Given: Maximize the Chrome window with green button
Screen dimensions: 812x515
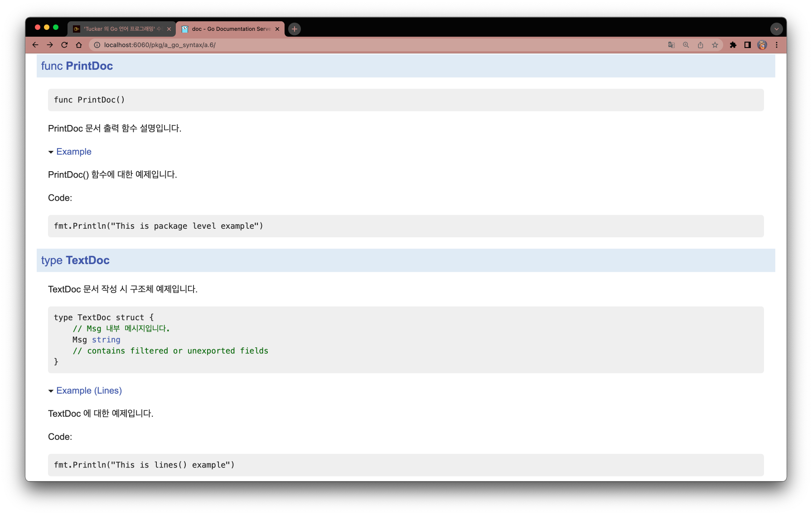Looking at the screenshot, I should click(x=56, y=27).
